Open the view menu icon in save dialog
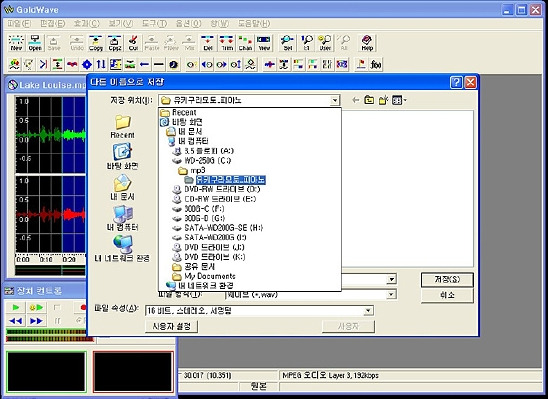 399,100
